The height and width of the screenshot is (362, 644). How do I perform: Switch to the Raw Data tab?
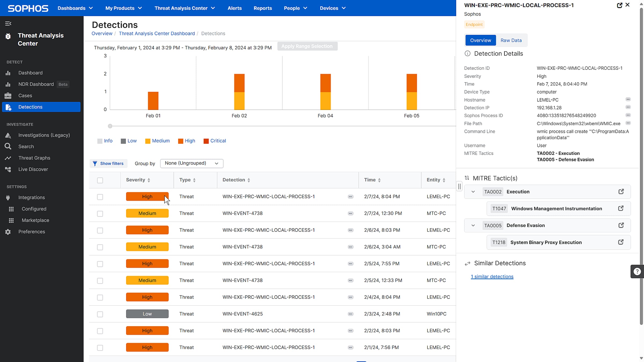pos(511,40)
